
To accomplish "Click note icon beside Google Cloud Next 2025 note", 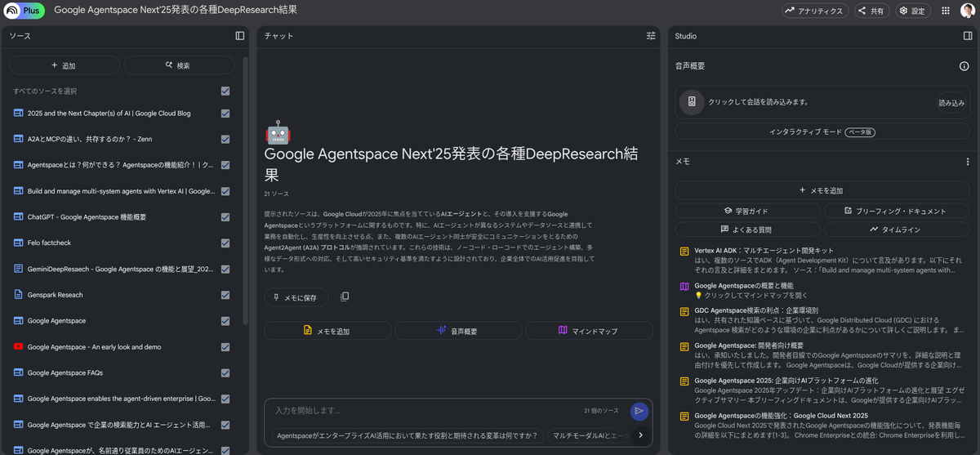I will pos(684,416).
